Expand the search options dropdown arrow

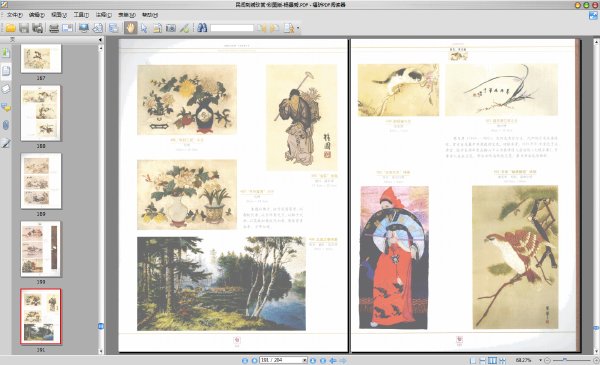coord(298,28)
